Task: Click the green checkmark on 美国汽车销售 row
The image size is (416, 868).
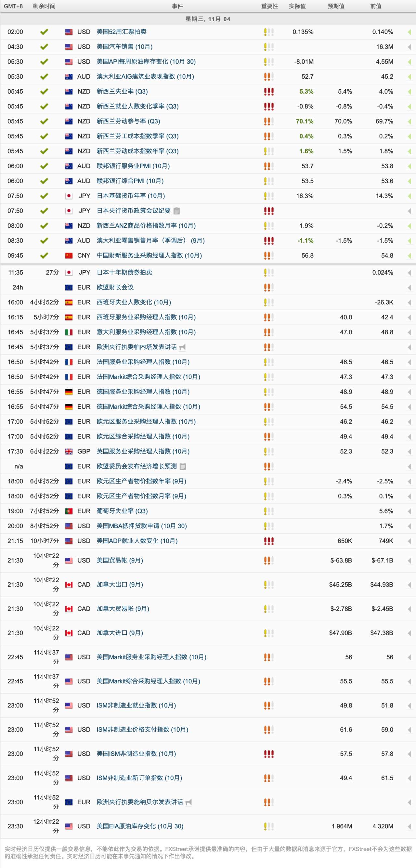Action: point(44,47)
